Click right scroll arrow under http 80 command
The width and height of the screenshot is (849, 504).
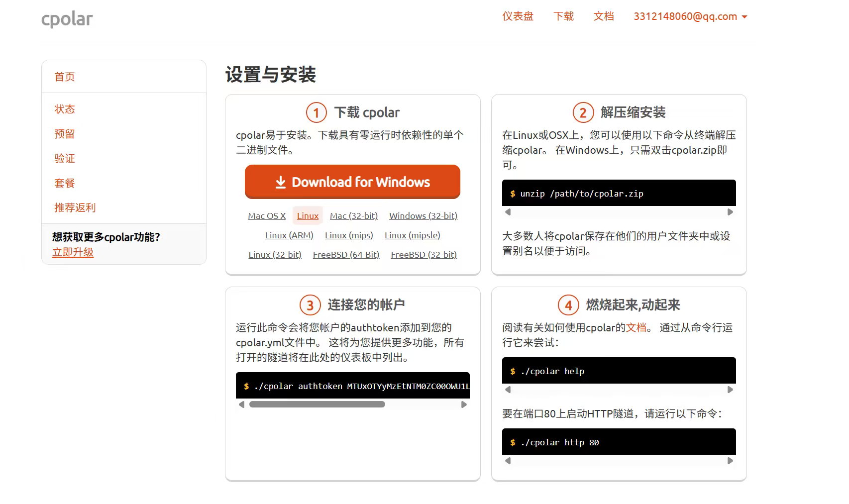click(x=730, y=461)
